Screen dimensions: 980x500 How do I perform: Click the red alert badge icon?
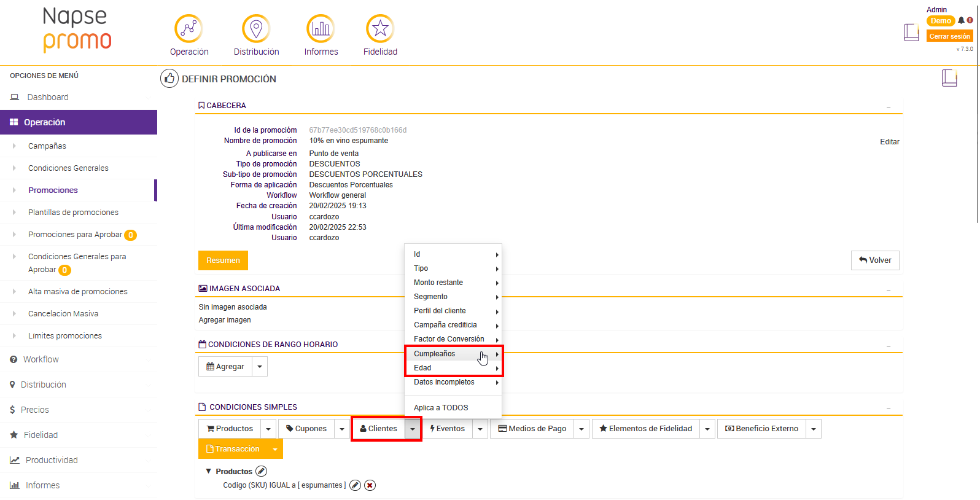(970, 20)
